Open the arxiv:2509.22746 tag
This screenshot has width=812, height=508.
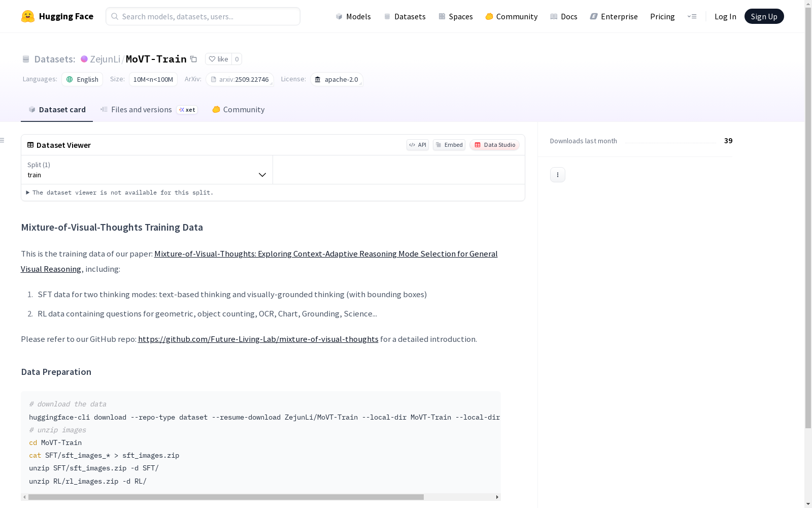coord(240,79)
